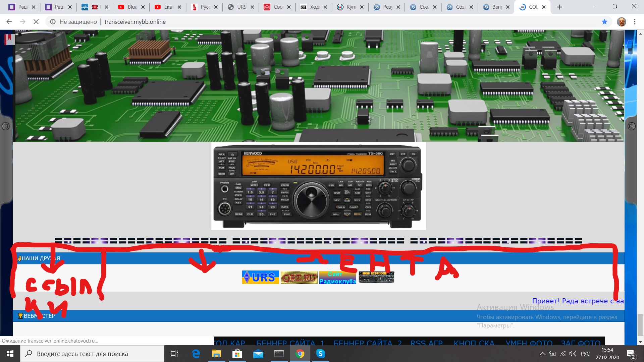The width and height of the screenshot is (644, 362).
Task: Click the battery status tray icon
Action: (x=553, y=354)
